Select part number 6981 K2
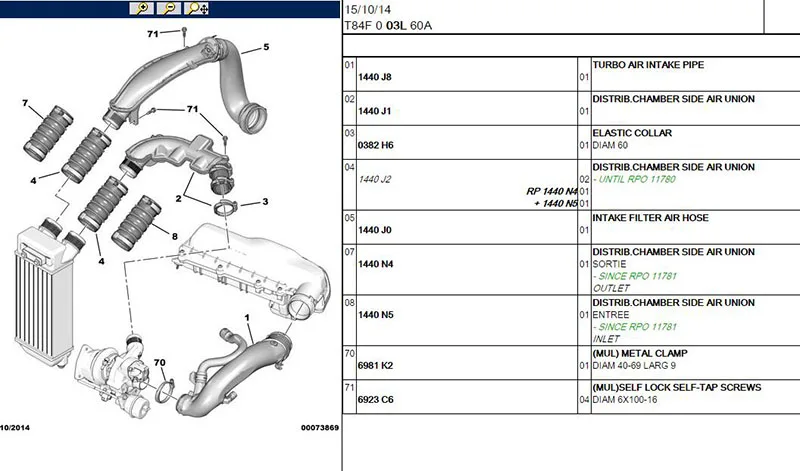The image size is (800, 471). 376,366
